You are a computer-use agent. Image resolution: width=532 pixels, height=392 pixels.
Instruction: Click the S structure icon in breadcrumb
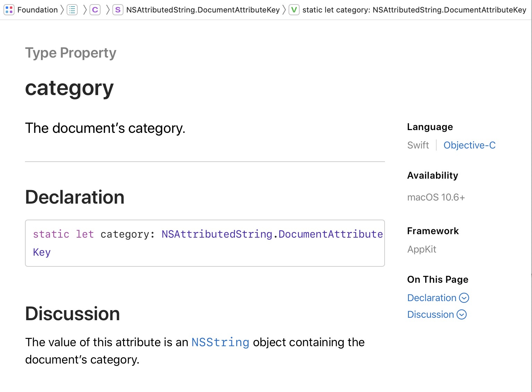click(118, 10)
